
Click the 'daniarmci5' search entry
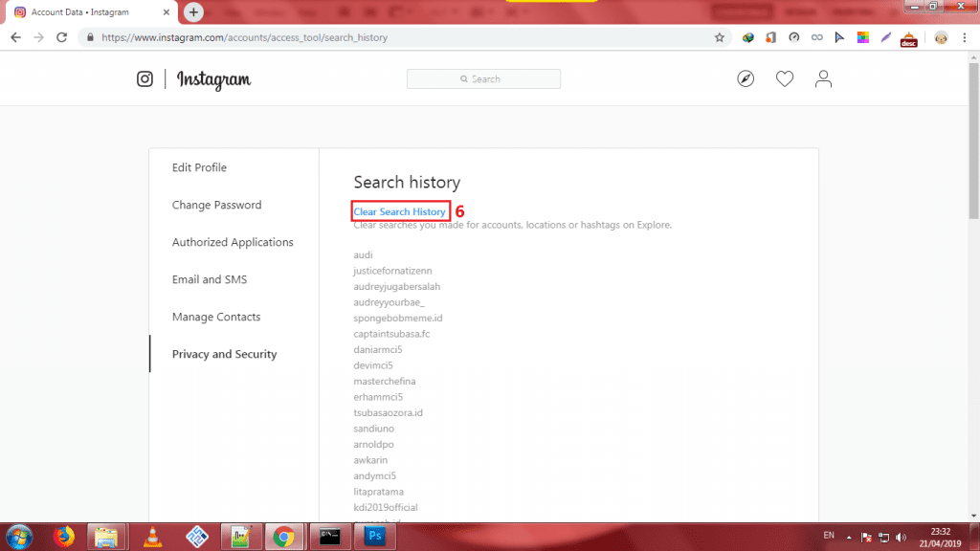tap(377, 349)
